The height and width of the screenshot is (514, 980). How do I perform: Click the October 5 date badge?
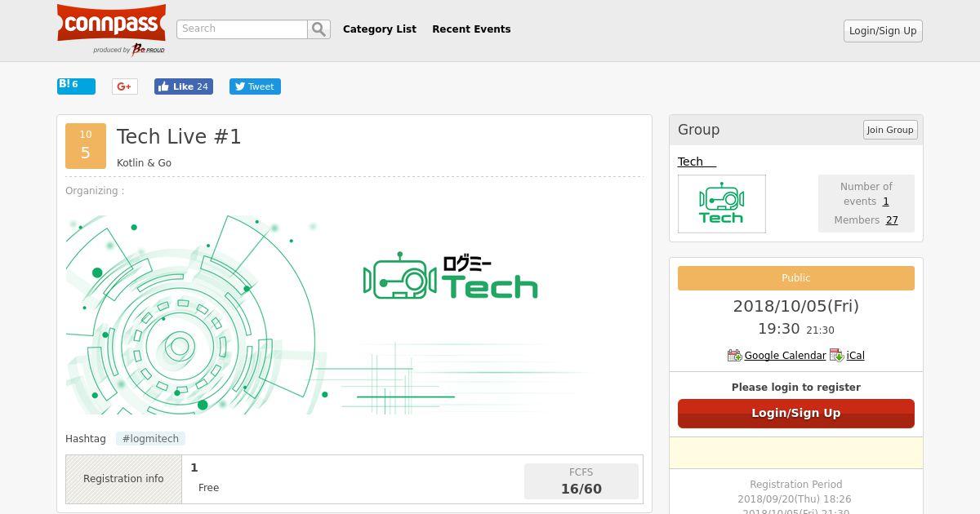(x=86, y=146)
